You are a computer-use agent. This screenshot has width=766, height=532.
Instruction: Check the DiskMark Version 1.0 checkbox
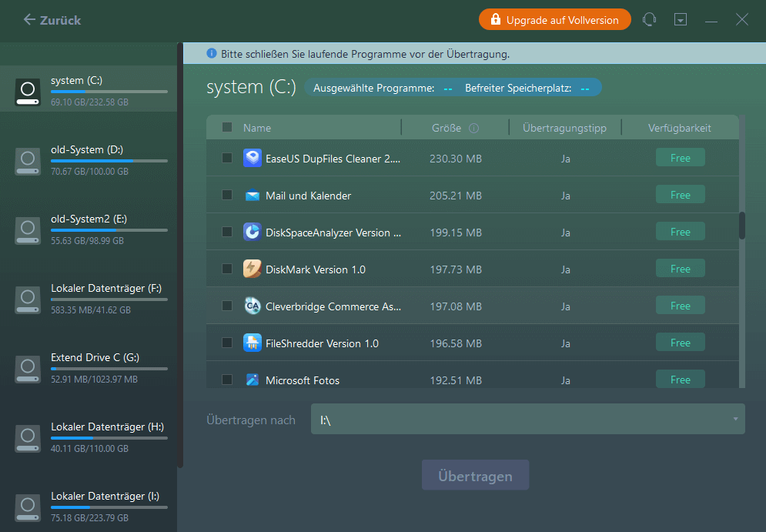click(x=227, y=269)
